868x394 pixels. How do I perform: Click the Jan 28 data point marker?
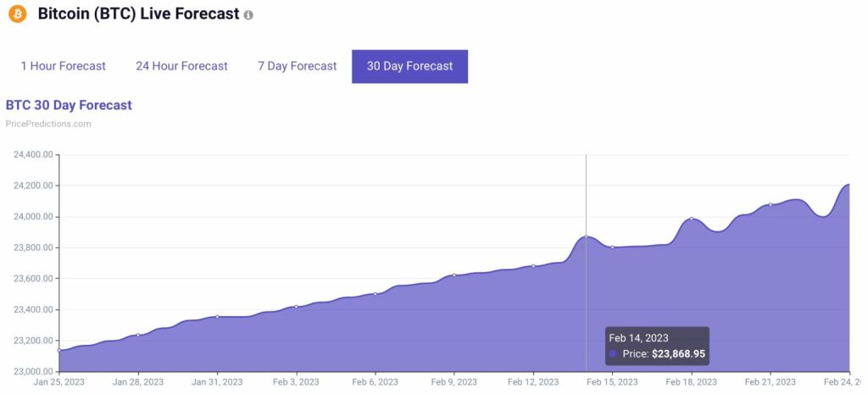click(x=138, y=335)
